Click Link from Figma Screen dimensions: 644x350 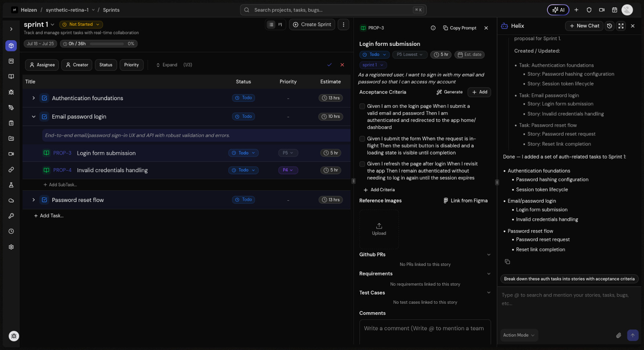pyautogui.click(x=465, y=201)
